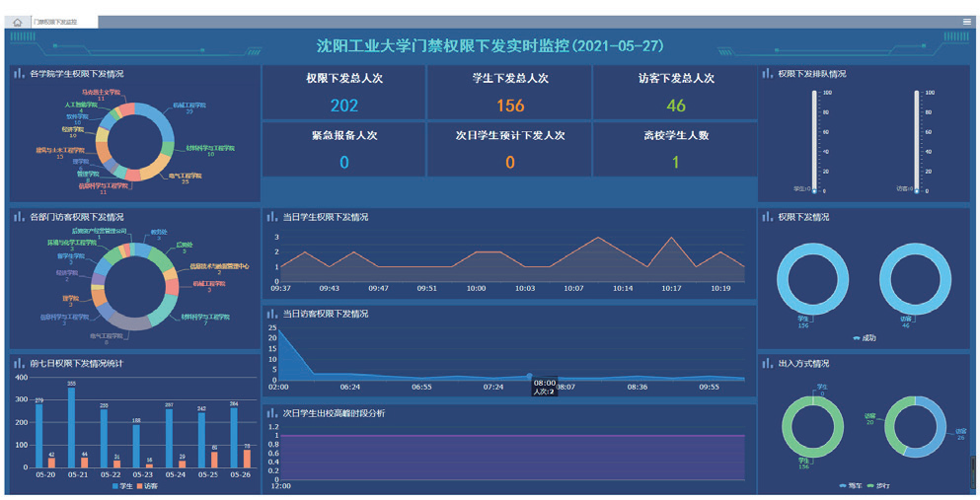980x500 pixels.
Task: Click the 08:00 data point on visitor chart
Action: (x=530, y=375)
